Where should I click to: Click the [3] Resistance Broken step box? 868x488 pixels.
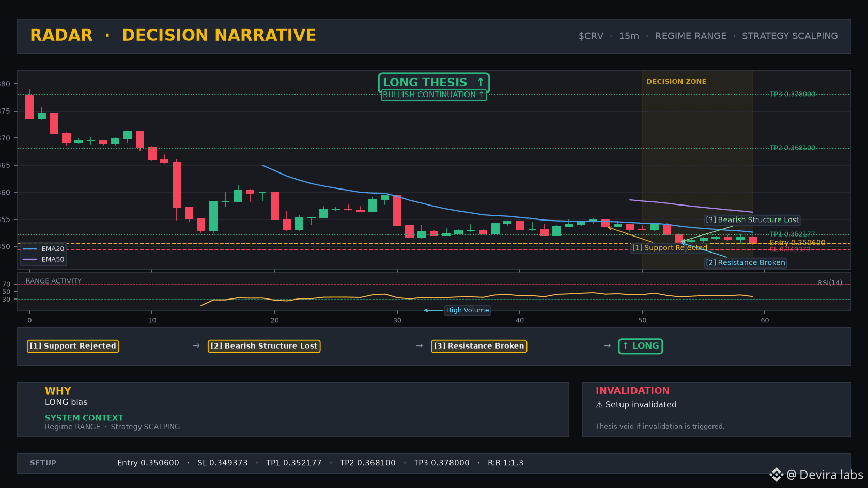pyautogui.click(x=479, y=346)
